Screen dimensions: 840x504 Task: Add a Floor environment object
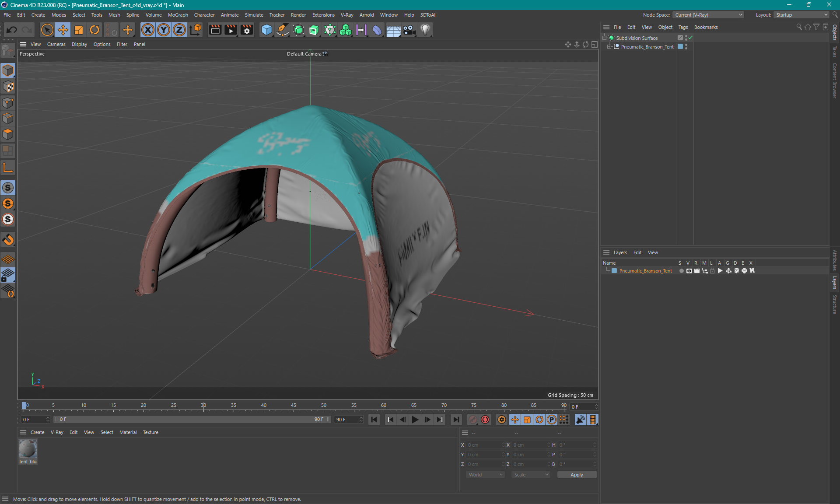tap(393, 30)
